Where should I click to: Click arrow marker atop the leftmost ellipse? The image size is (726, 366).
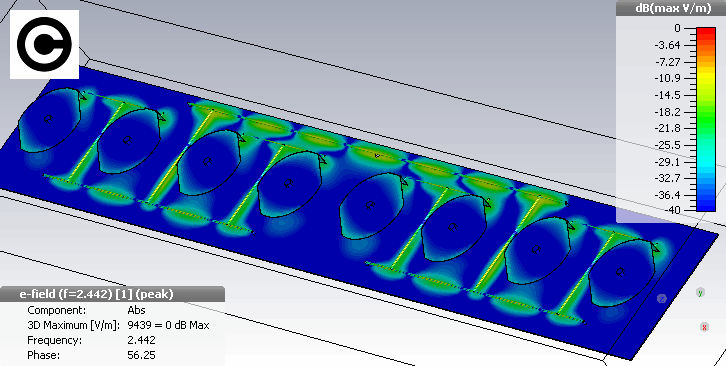82,96
